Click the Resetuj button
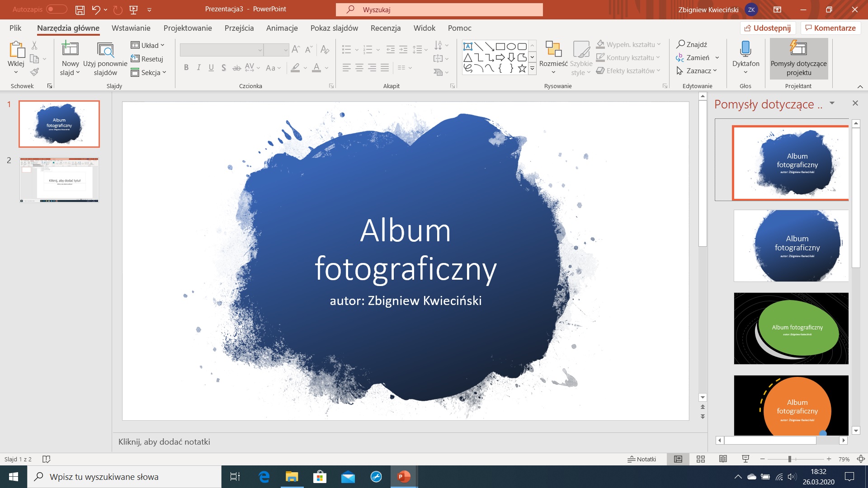Image resolution: width=868 pixels, height=488 pixels. [x=147, y=59]
